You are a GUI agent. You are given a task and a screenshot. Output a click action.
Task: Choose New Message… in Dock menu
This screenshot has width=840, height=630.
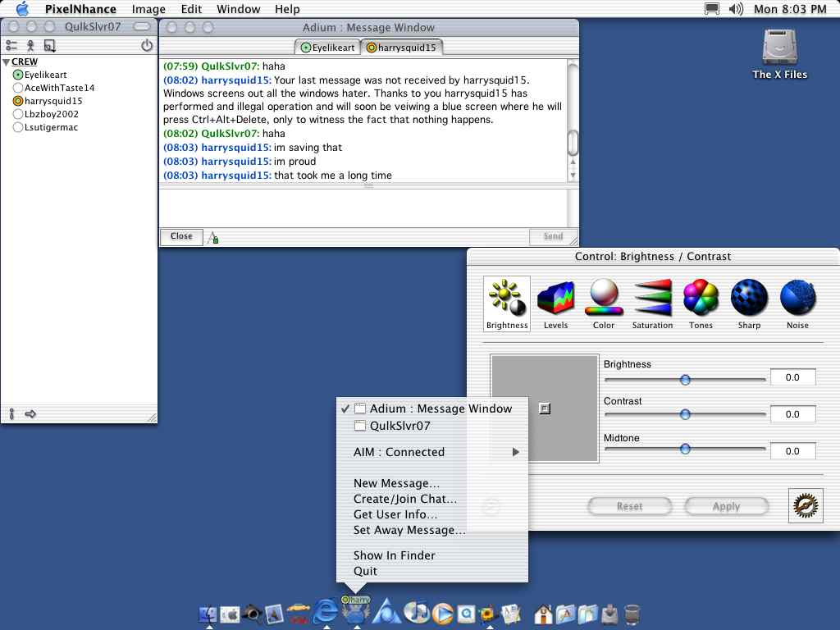396,483
